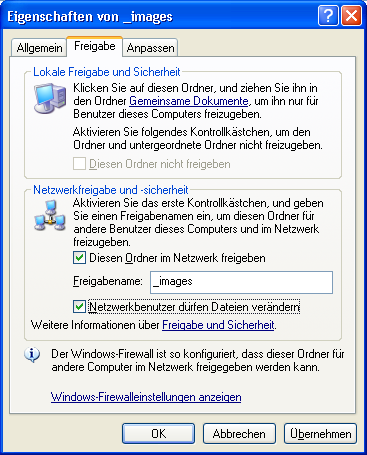The image size is (367, 455).
Task: Follow the 'Freigabe und Sicherheit' link
Action: tap(218, 325)
